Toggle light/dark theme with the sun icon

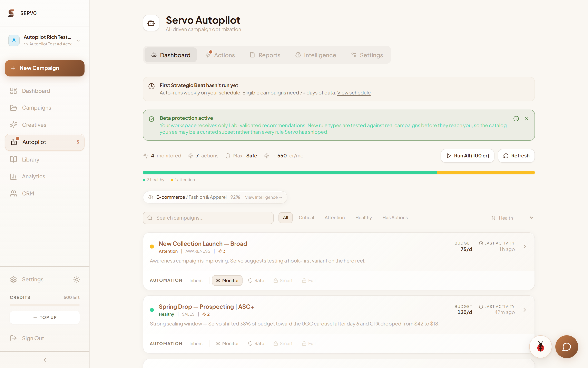coord(77,280)
